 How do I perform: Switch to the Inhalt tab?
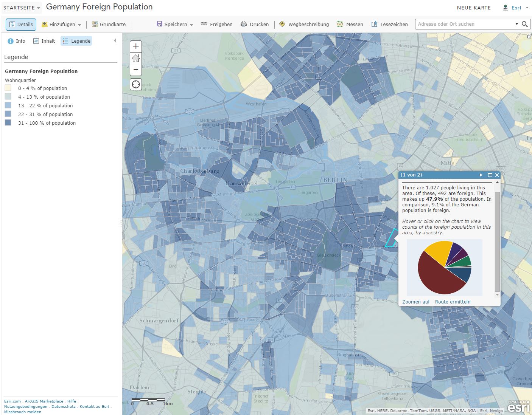44,41
